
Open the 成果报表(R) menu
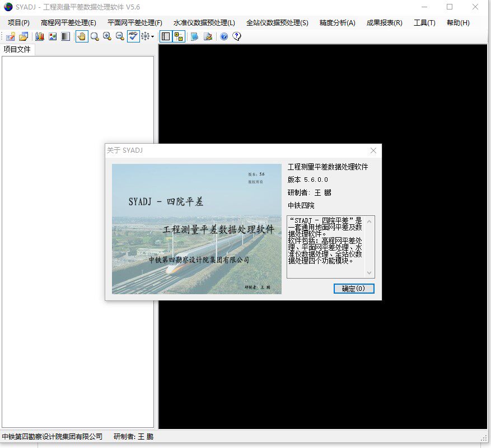pyautogui.click(x=384, y=23)
